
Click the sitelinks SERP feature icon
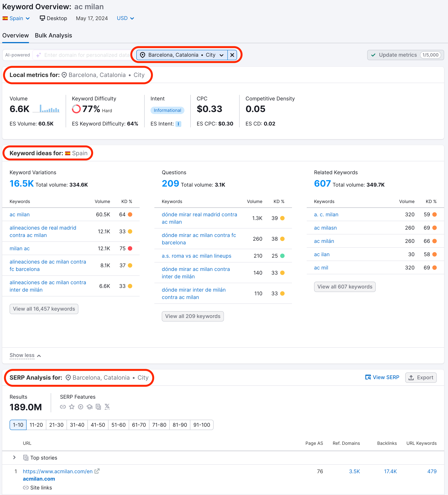click(x=63, y=407)
